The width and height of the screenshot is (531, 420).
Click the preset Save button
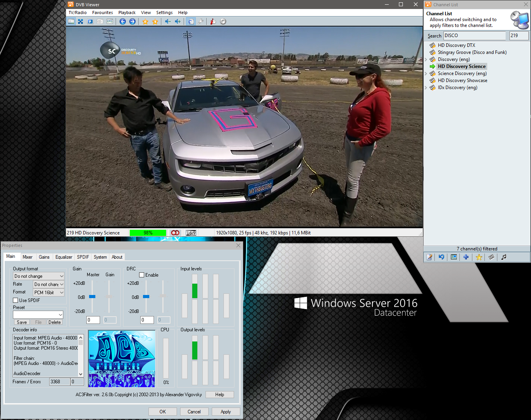coord(22,322)
